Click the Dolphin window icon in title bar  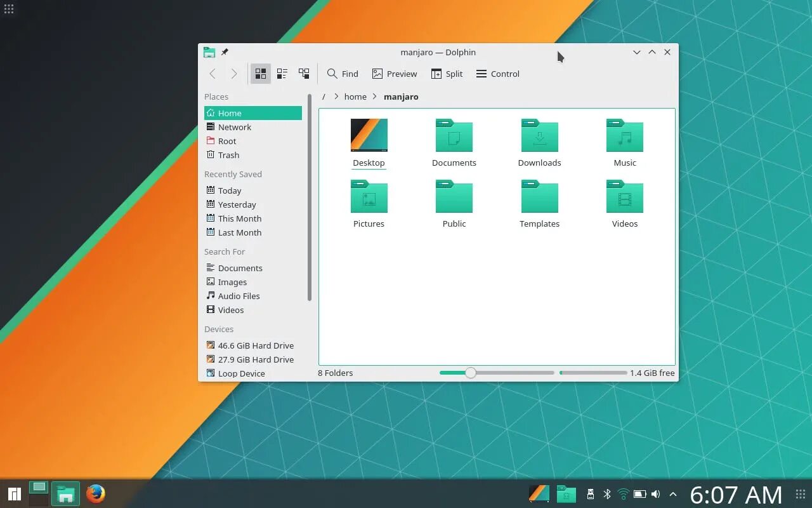pyautogui.click(x=209, y=52)
